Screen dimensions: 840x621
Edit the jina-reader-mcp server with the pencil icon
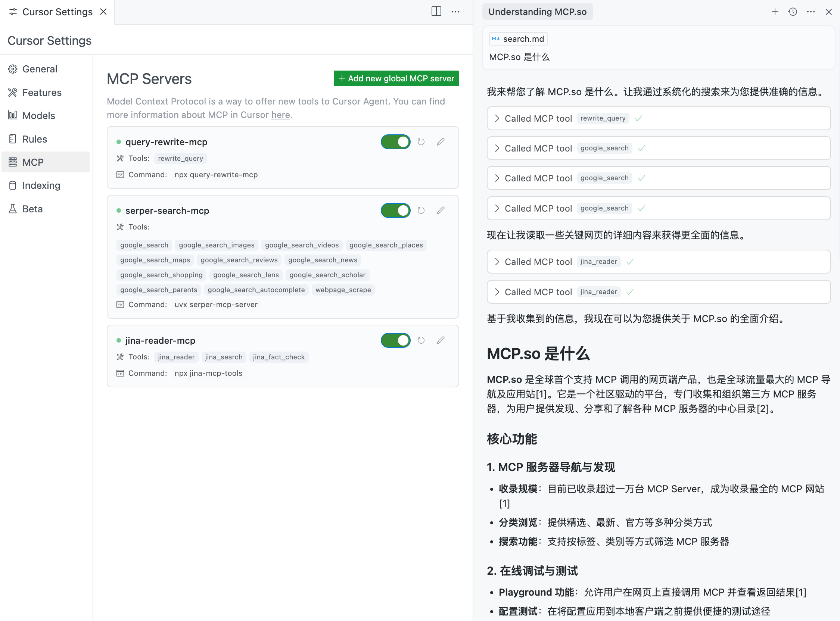point(440,341)
